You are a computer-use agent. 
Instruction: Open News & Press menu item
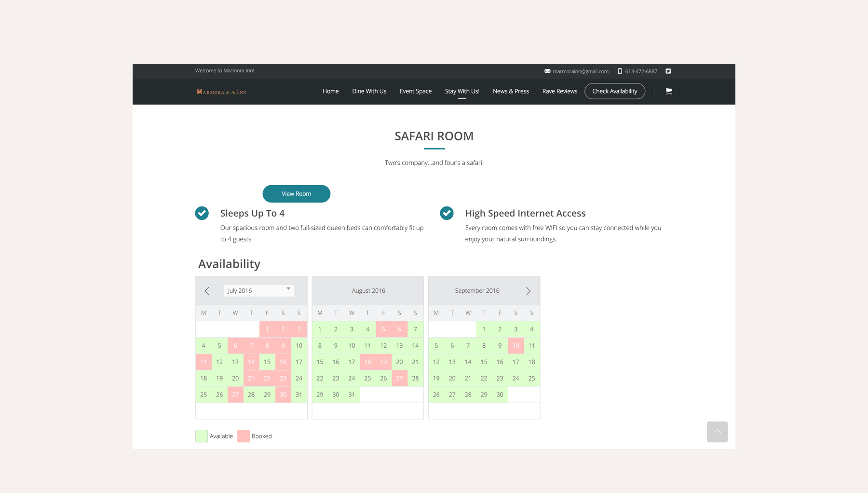(511, 91)
